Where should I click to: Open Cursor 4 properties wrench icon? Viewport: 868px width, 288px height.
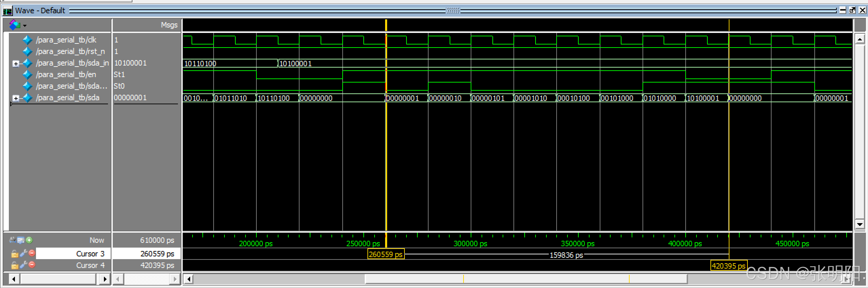coord(23,265)
